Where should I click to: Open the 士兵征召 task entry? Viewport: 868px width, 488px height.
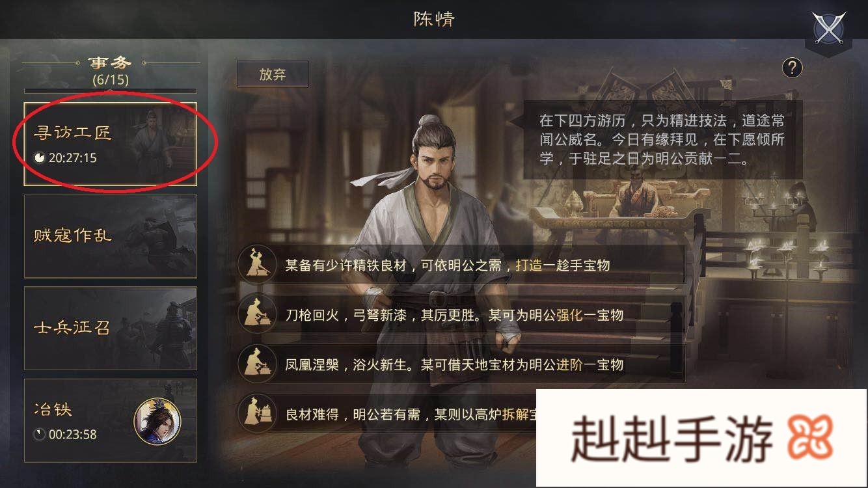tap(111, 329)
